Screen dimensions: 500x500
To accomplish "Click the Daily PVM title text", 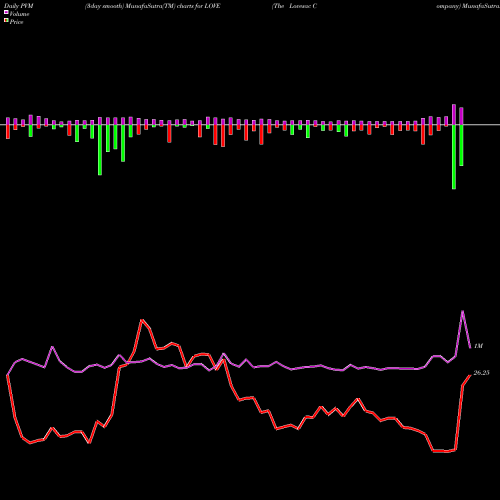I will click(x=19, y=6).
